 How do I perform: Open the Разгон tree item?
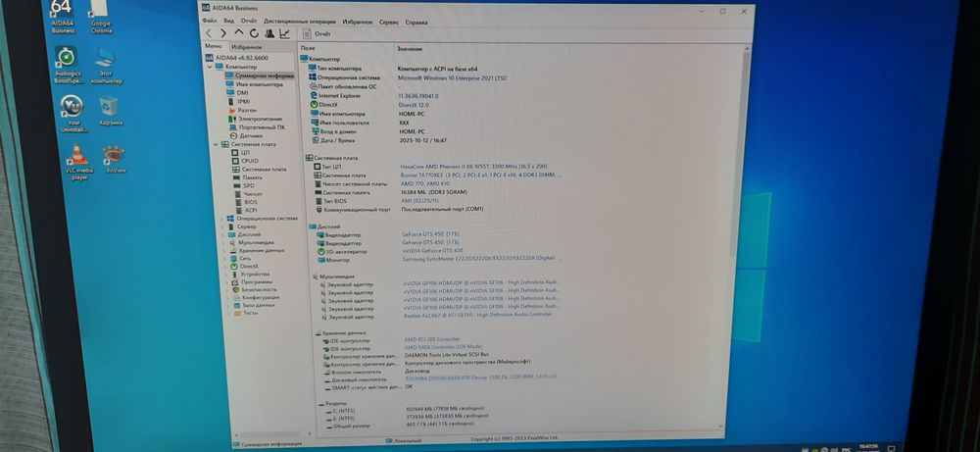[x=242, y=110]
